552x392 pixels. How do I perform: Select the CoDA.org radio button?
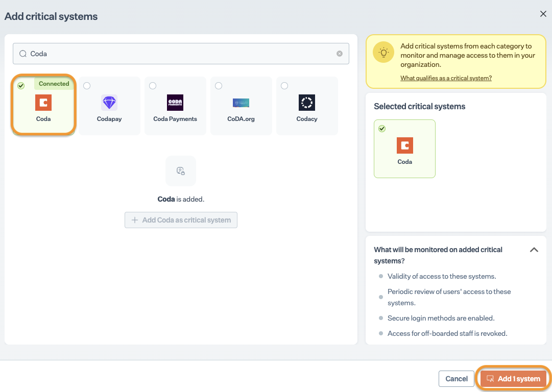pyautogui.click(x=219, y=86)
